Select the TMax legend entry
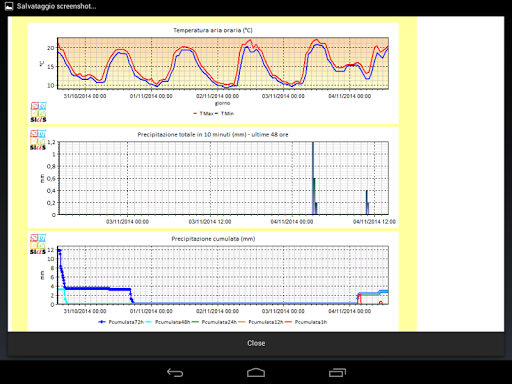Viewport: 512px width, 384px height. click(203, 114)
